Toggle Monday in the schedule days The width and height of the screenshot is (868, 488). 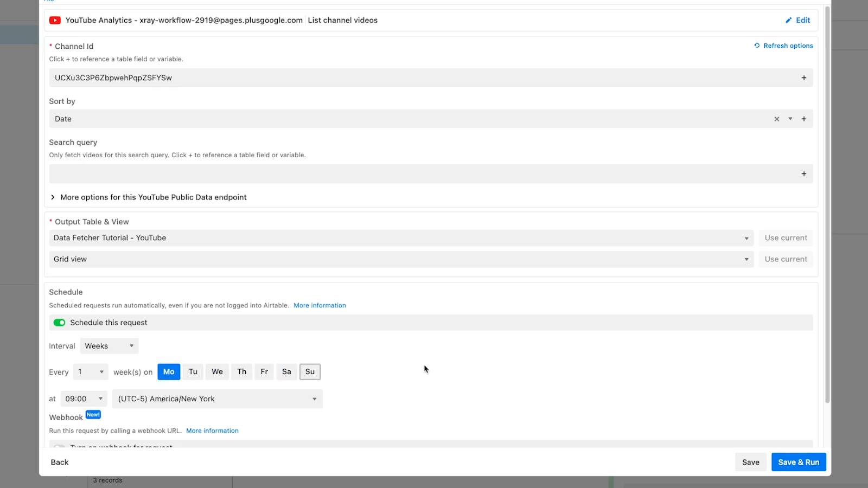pos(169,372)
